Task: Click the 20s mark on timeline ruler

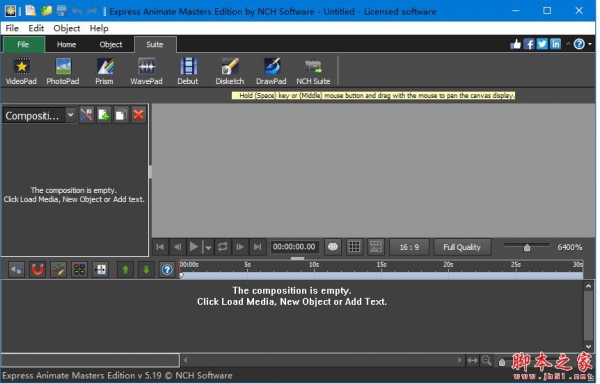Action: [448, 265]
